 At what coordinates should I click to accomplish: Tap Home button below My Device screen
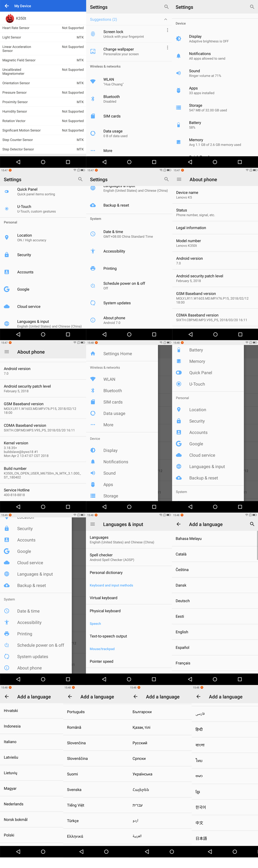[43, 162]
